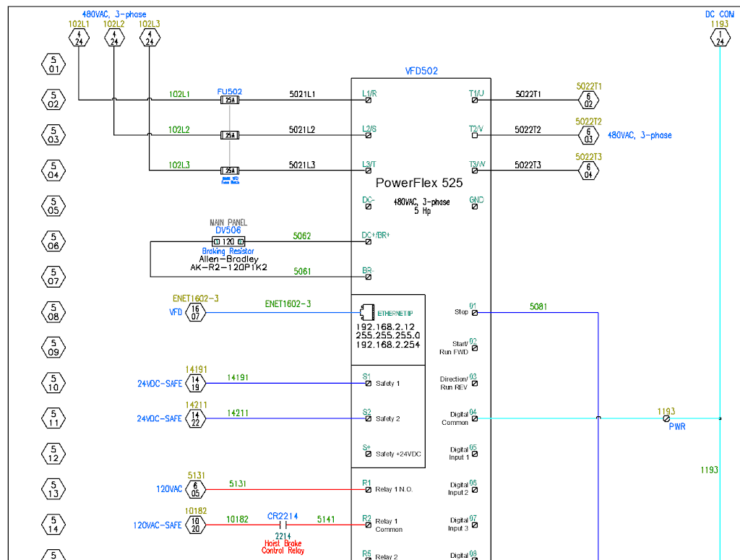The width and height of the screenshot is (740, 560).
Task: Click the T3/W output terminal
Action: (475, 171)
